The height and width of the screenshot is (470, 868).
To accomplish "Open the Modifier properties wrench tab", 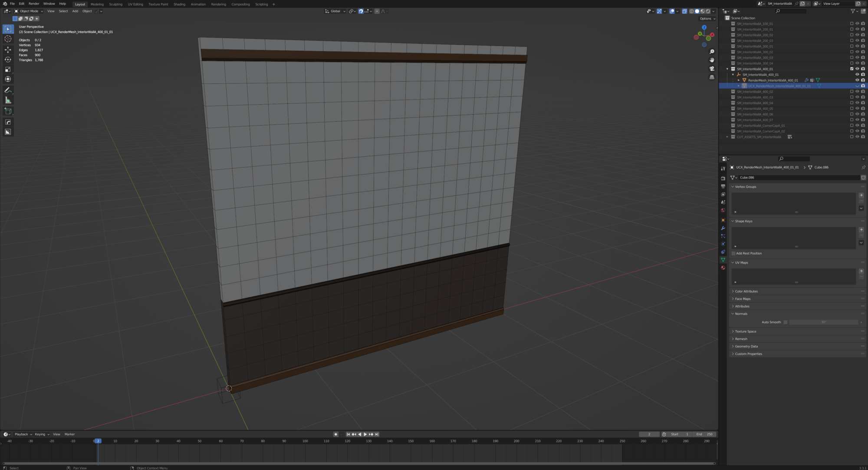I will point(723,228).
